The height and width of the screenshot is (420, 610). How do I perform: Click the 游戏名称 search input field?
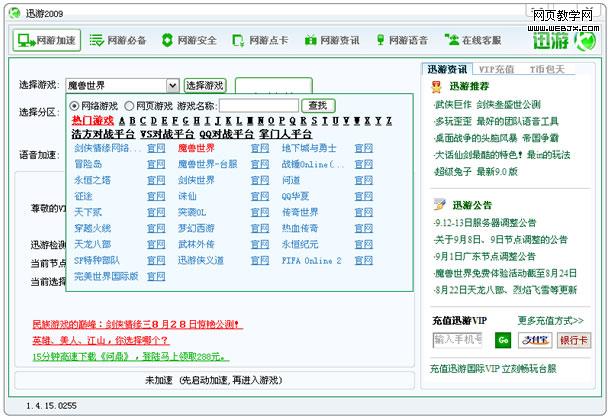tap(258, 106)
